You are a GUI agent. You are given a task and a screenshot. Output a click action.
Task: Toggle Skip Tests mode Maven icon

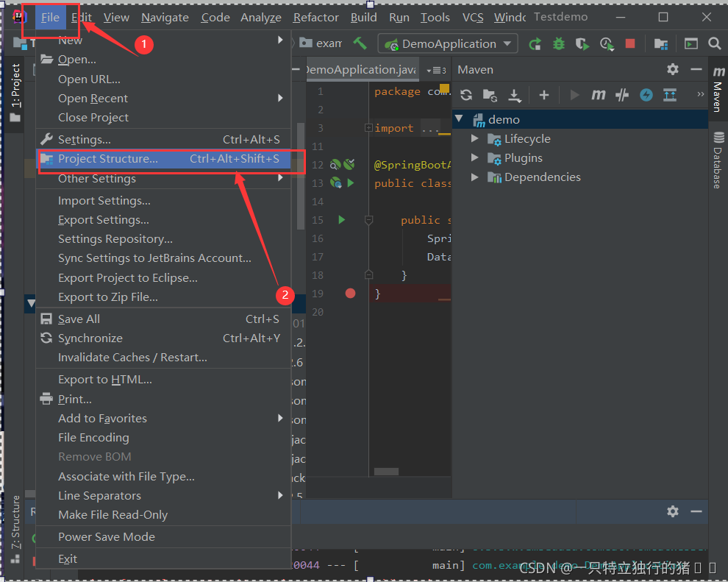[621, 95]
